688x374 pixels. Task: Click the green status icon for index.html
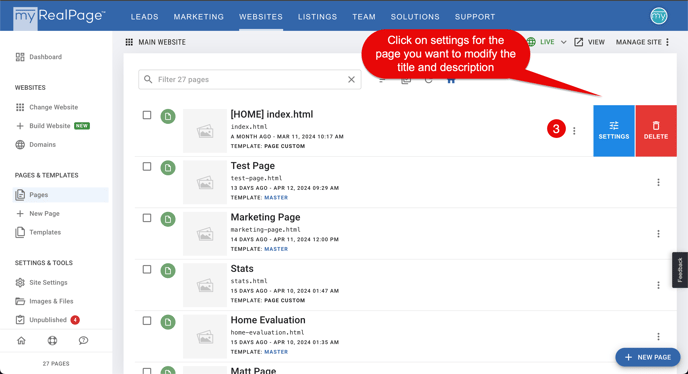(x=168, y=116)
